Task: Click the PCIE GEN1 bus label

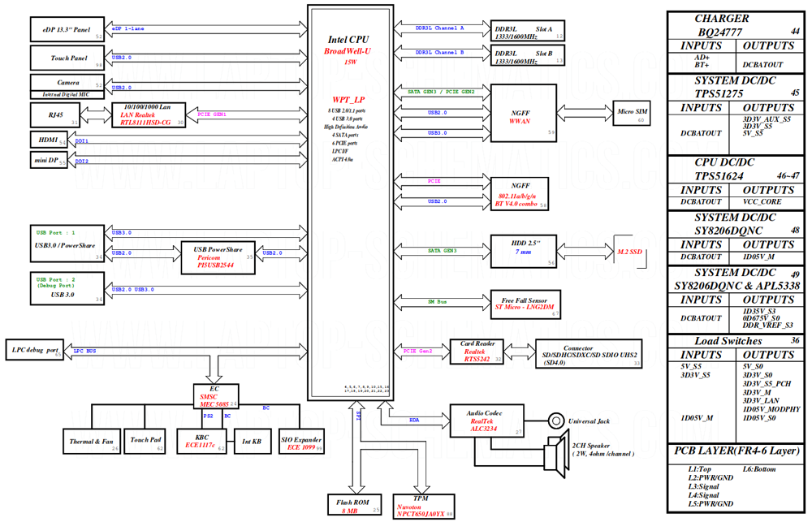Action: point(211,114)
